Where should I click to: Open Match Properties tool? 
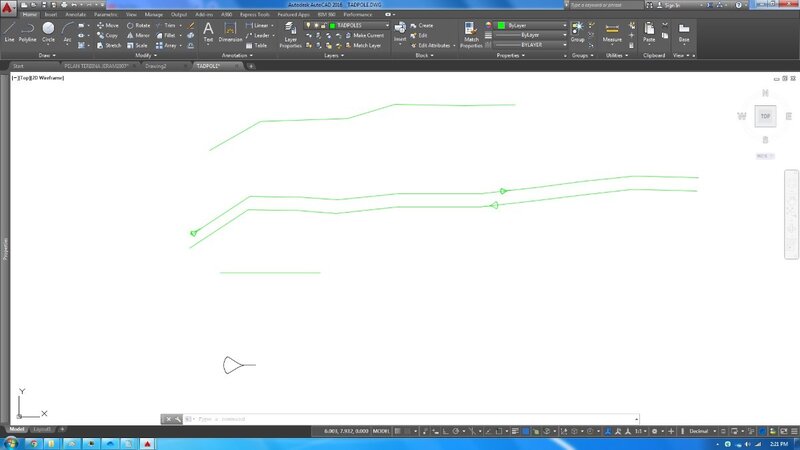tap(471, 35)
